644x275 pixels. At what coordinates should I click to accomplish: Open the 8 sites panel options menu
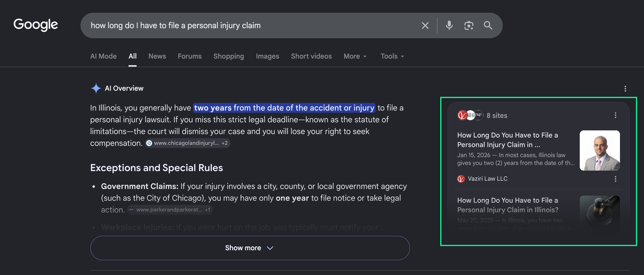pyautogui.click(x=615, y=115)
